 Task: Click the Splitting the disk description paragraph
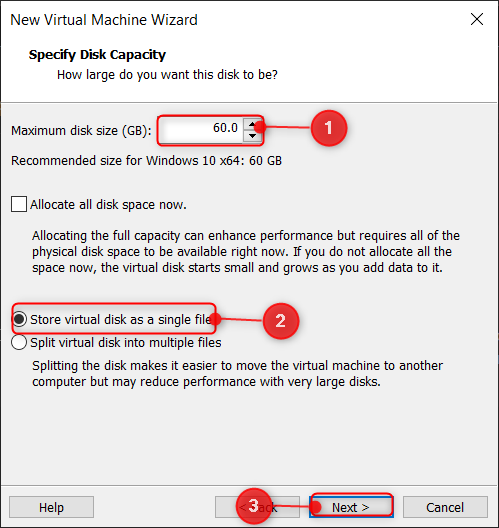point(237,374)
